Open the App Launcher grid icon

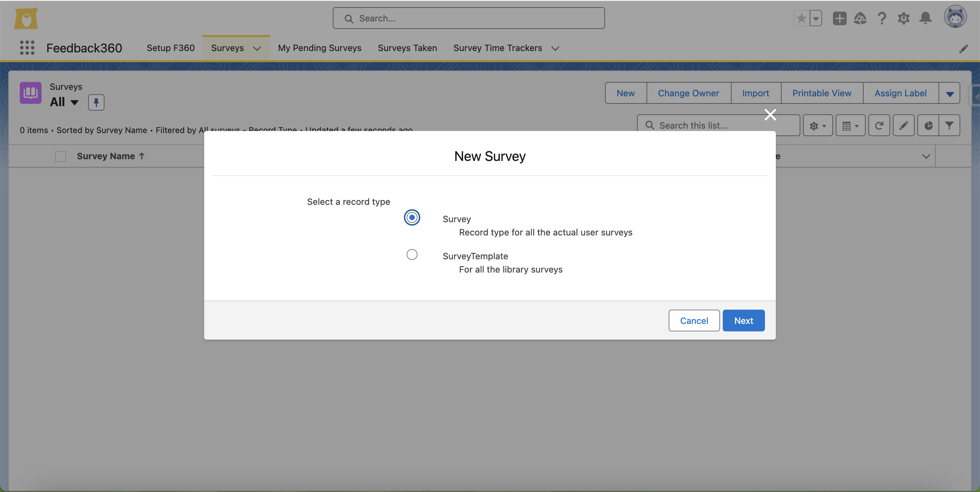[27, 48]
